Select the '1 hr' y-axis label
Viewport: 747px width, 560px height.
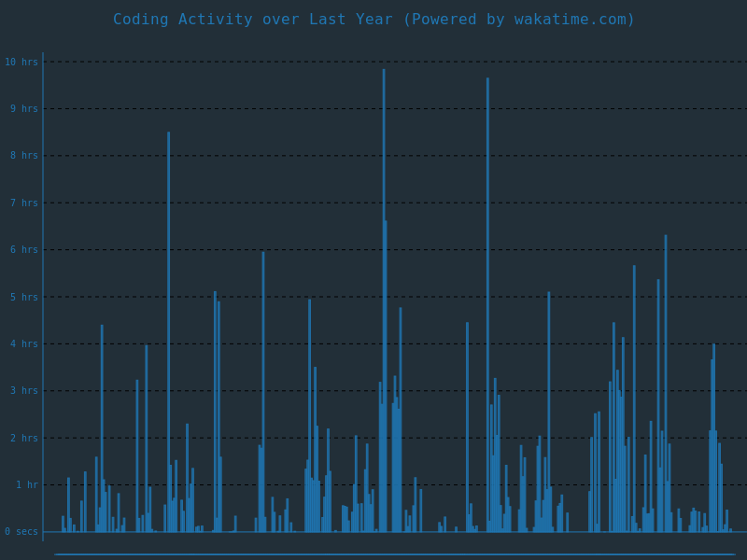pyautogui.click(x=26, y=485)
